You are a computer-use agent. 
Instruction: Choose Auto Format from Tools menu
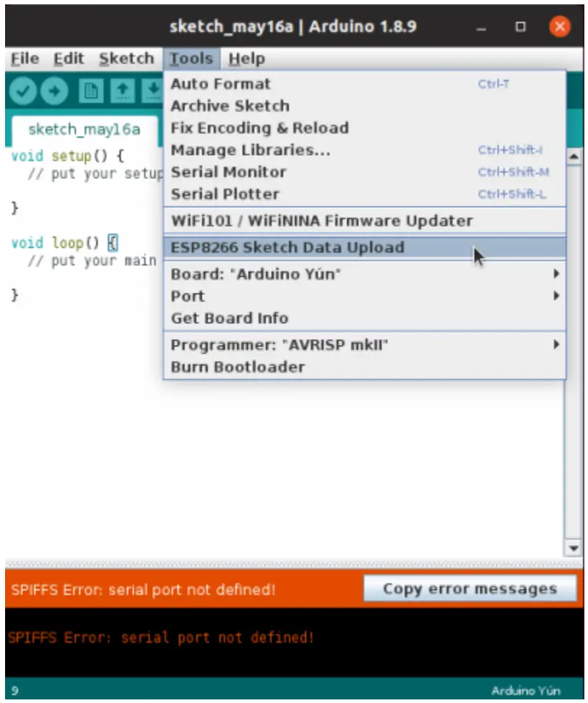pos(364,84)
